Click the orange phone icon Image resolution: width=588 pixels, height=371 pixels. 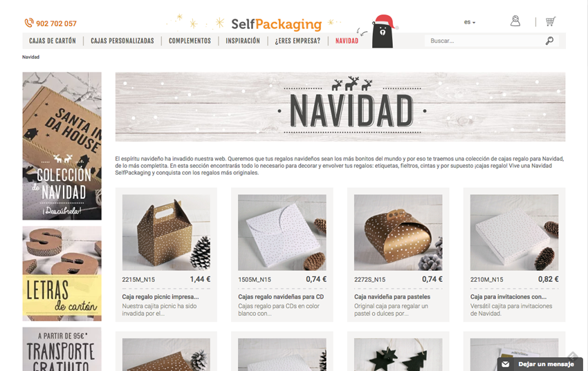pyautogui.click(x=29, y=23)
